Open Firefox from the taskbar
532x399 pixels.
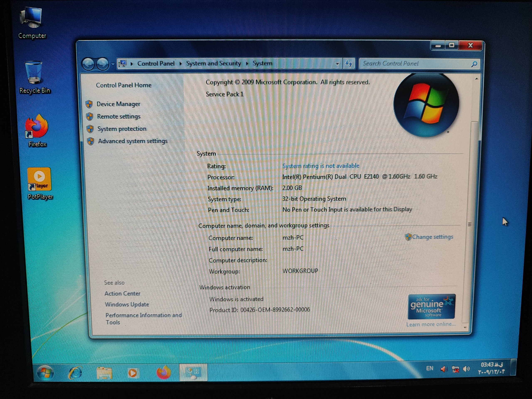point(164,373)
